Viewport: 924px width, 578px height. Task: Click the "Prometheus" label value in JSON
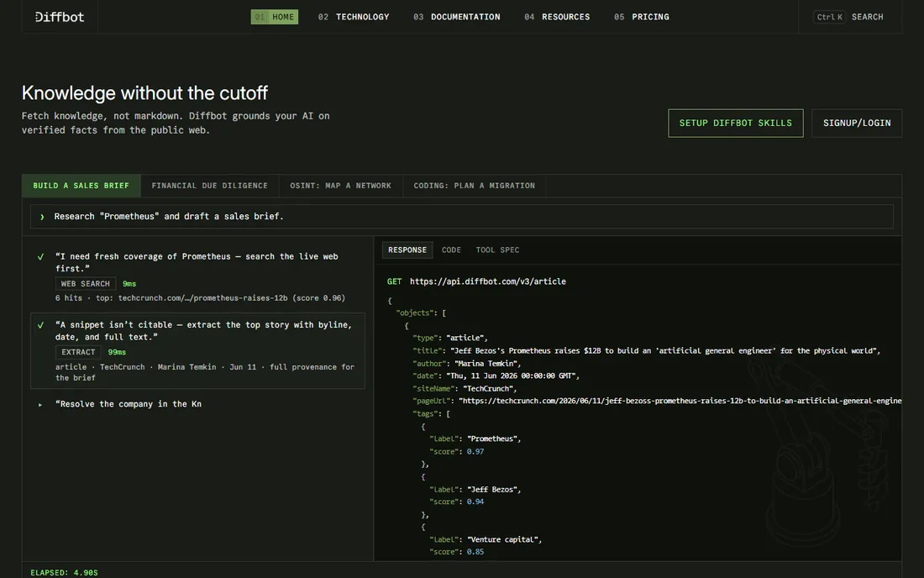pyautogui.click(x=494, y=439)
